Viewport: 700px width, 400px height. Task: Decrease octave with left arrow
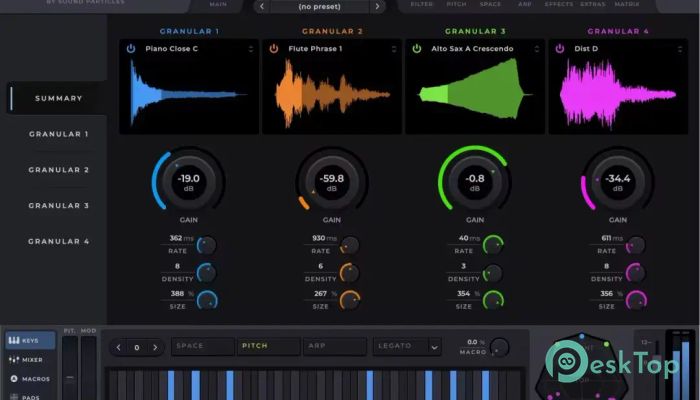(x=118, y=347)
